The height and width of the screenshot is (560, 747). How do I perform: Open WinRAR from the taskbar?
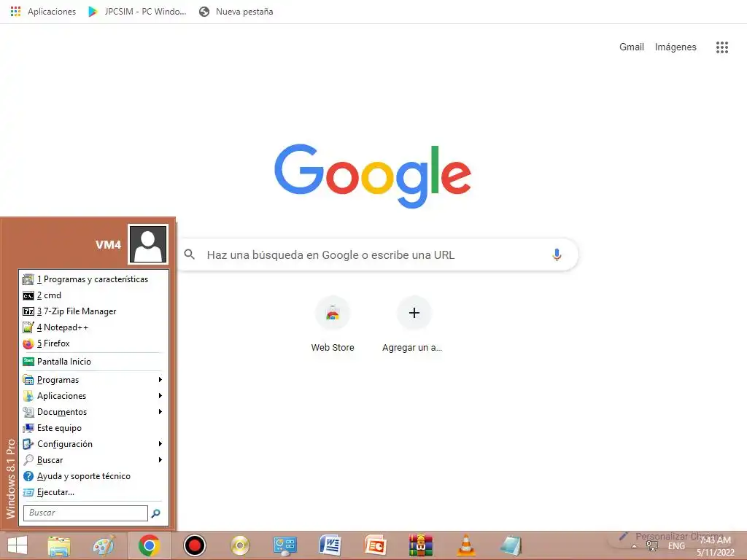pos(421,545)
